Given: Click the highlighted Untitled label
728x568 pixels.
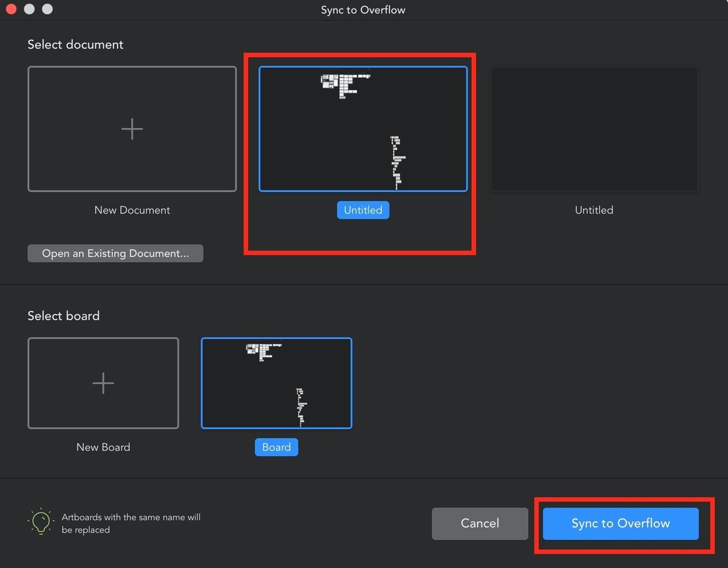Looking at the screenshot, I should (363, 210).
